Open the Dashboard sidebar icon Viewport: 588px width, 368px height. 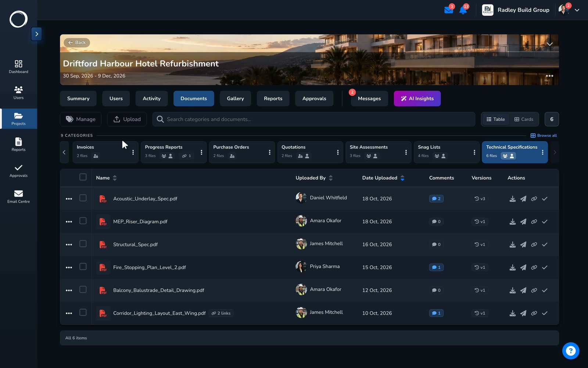18,67
